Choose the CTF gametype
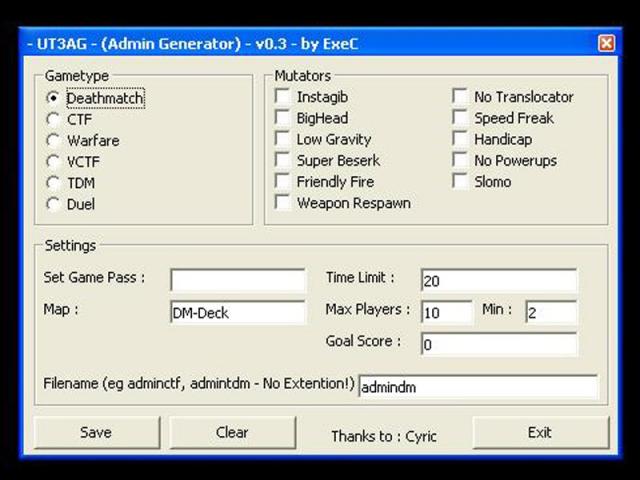 point(53,119)
